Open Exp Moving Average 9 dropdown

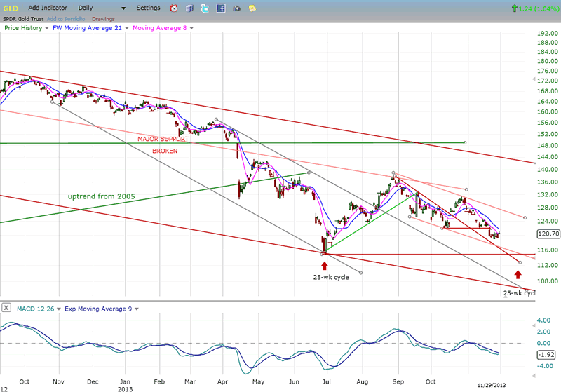(136, 308)
